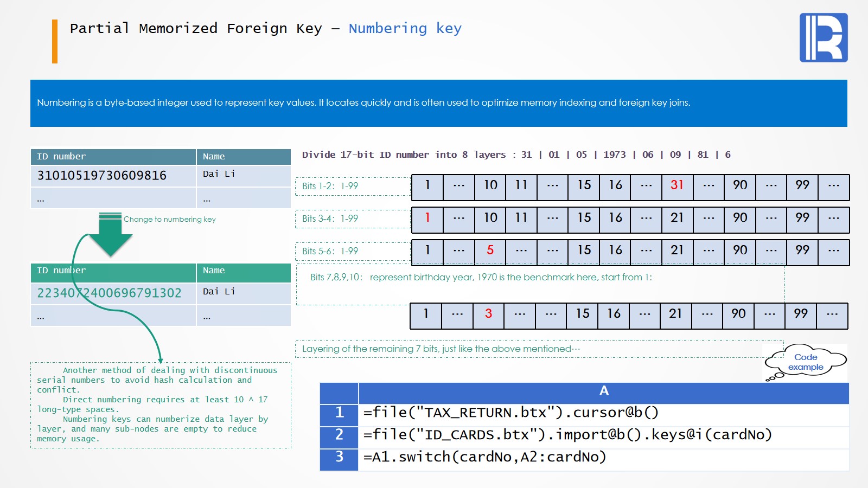
Task: Select column header A in code table
Action: tap(603, 391)
